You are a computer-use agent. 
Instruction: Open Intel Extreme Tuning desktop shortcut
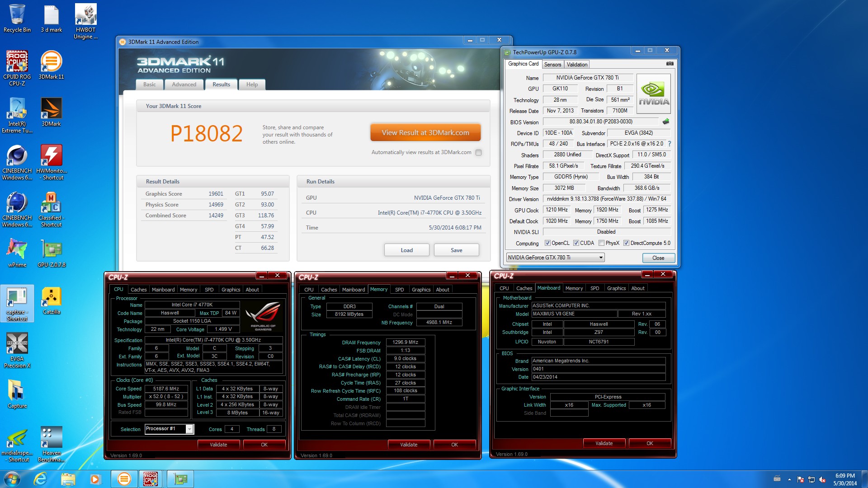(17, 115)
